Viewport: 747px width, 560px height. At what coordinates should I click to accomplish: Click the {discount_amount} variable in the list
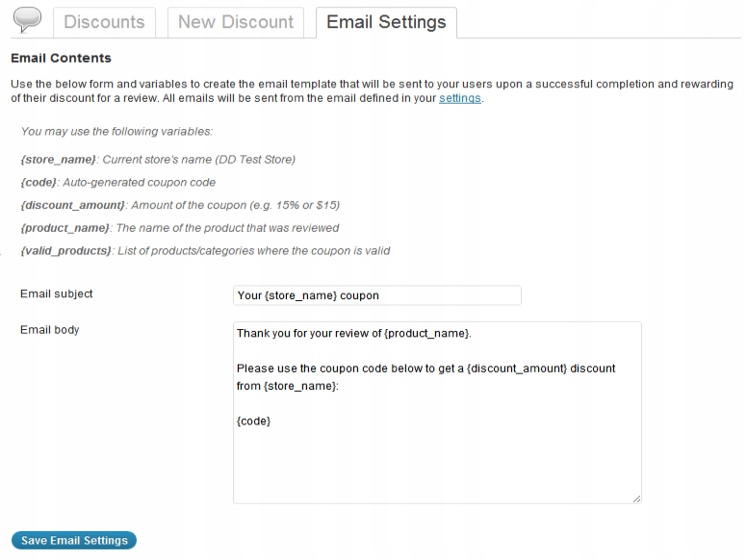73,205
